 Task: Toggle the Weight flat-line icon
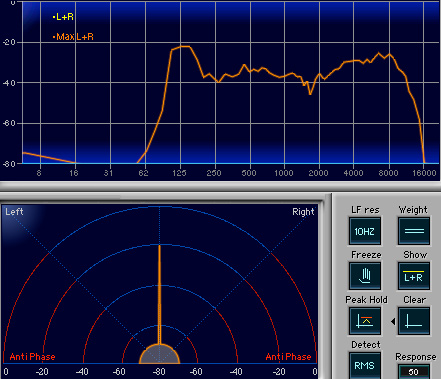pos(414,231)
